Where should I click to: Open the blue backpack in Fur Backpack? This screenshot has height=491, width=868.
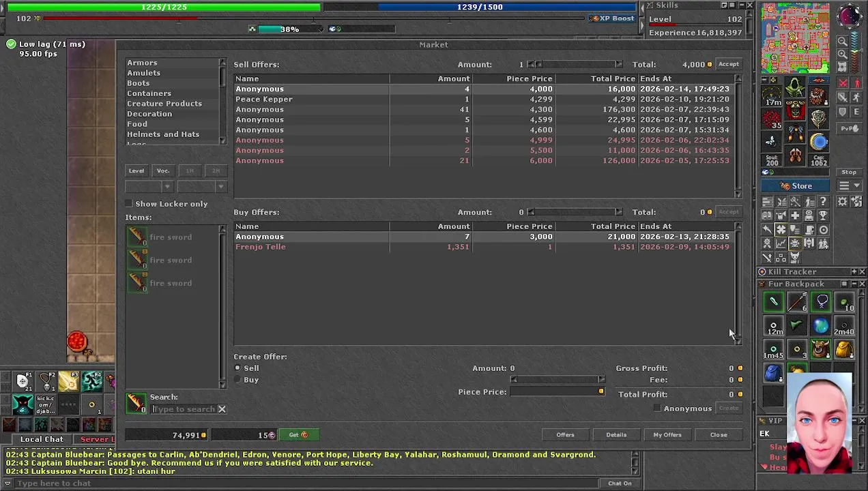coord(773,374)
